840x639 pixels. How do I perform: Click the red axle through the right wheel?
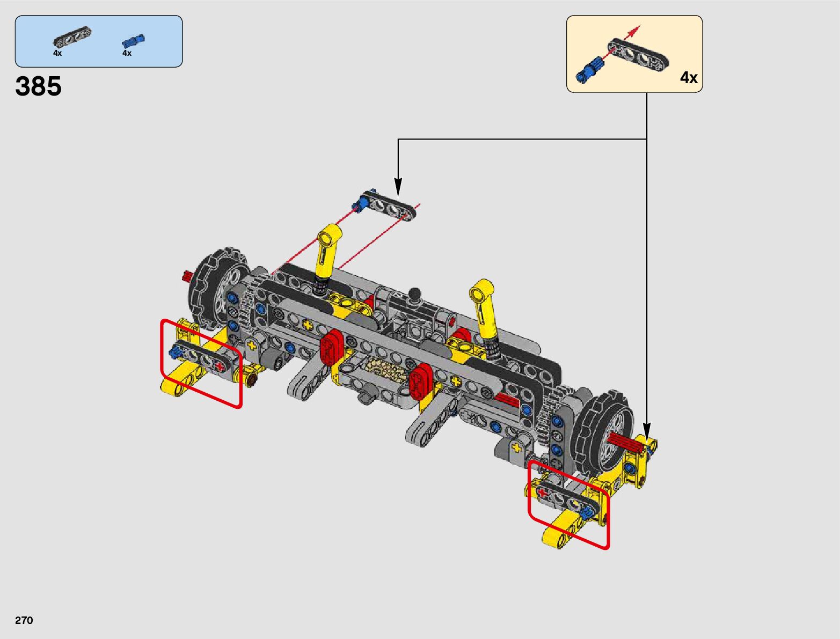623,442
